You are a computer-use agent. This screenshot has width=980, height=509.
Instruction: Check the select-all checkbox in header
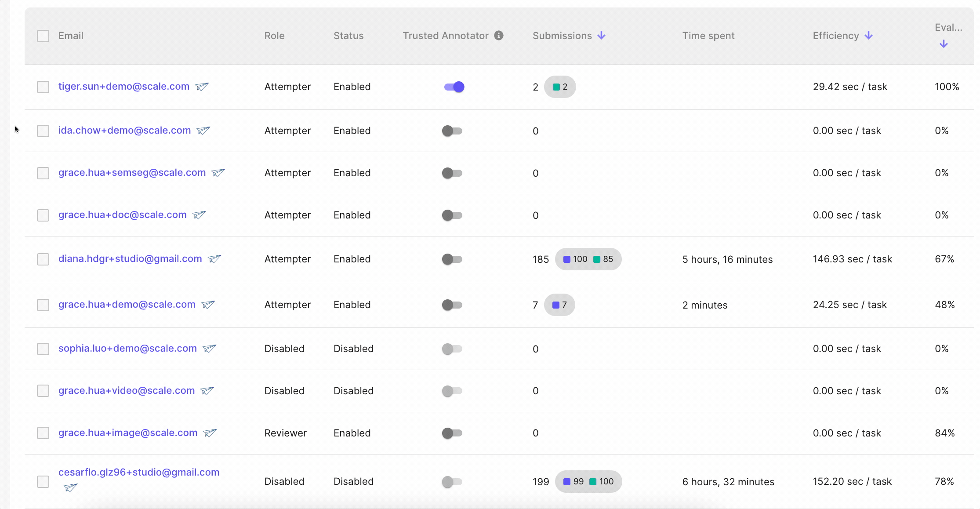[43, 36]
